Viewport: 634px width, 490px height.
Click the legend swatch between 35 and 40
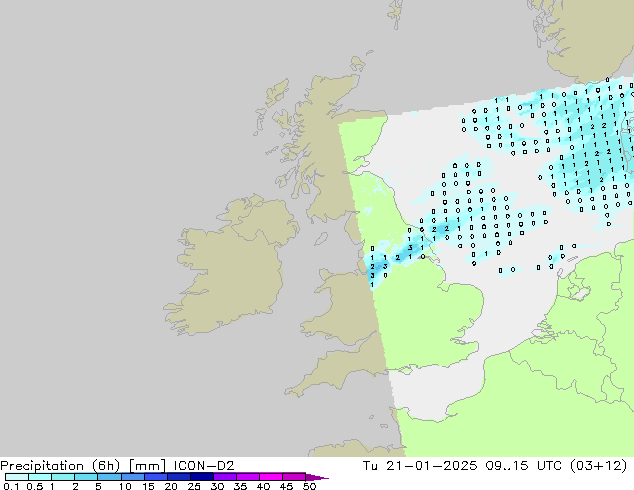tap(248, 477)
